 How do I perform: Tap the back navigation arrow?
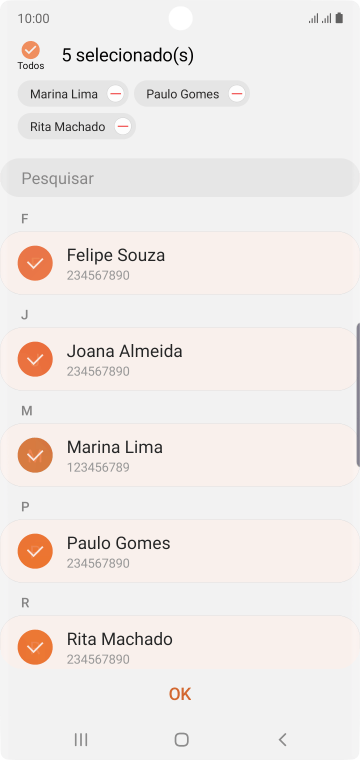[x=282, y=739]
